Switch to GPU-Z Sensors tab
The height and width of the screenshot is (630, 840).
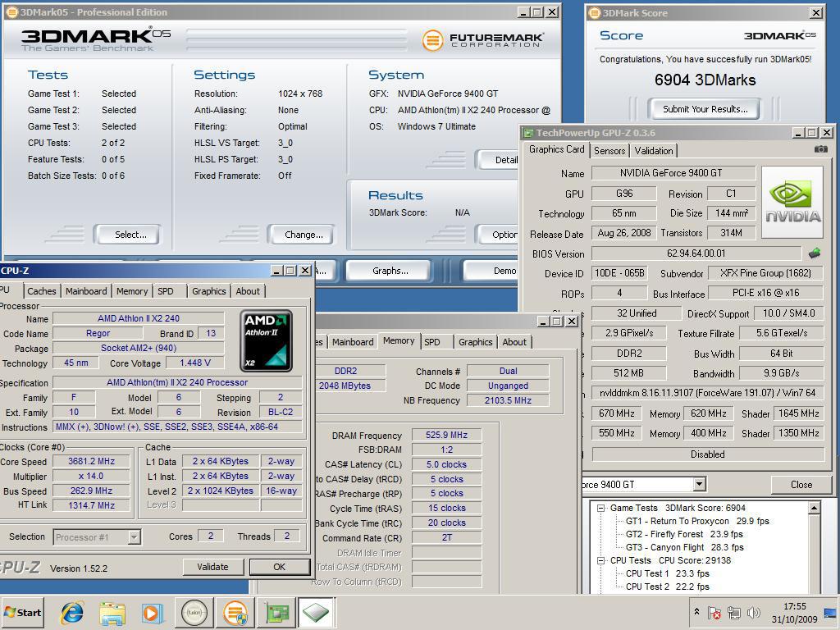[609, 151]
